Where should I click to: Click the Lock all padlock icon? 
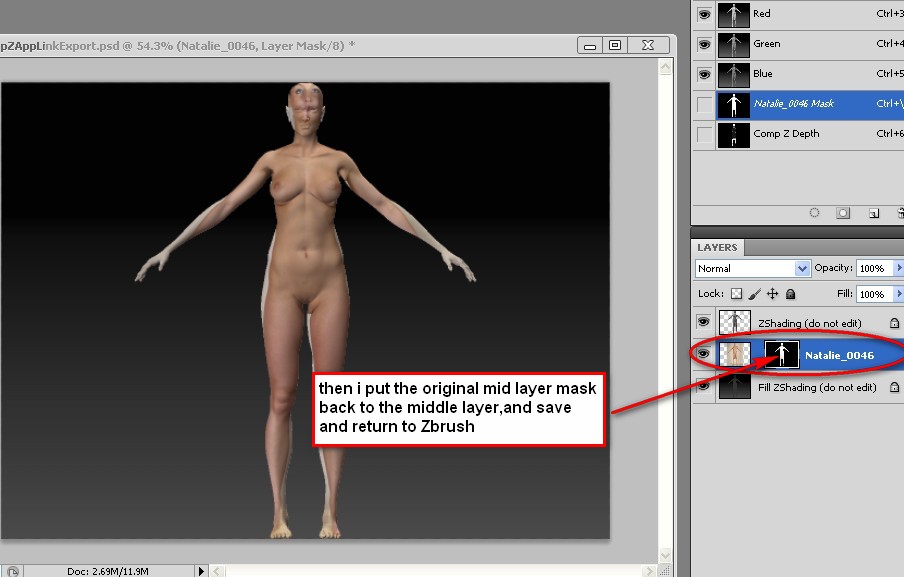[791, 294]
